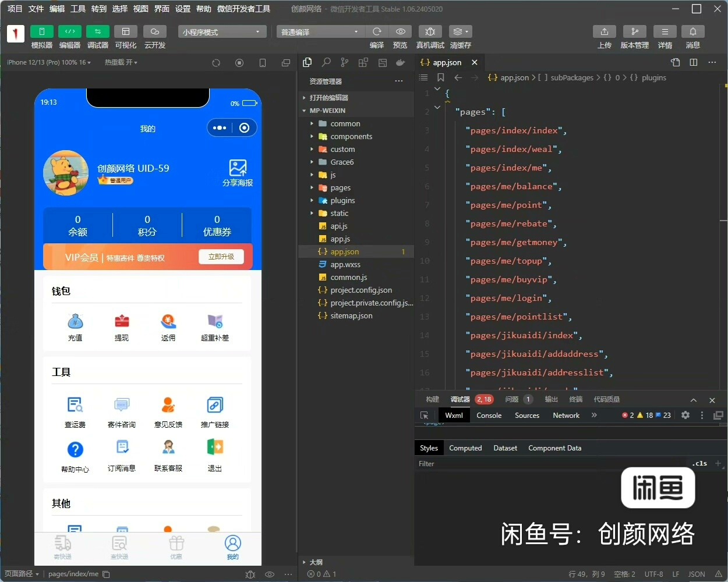Open the 上传 upload icon
The image size is (728, 582).
pyautogui.click(x=604, y=31)
